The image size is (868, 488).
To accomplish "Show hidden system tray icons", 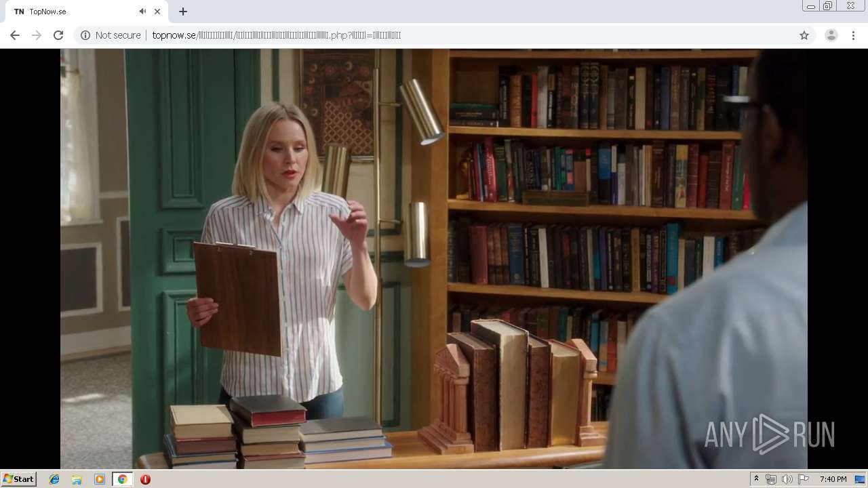I will coord(757,479).
